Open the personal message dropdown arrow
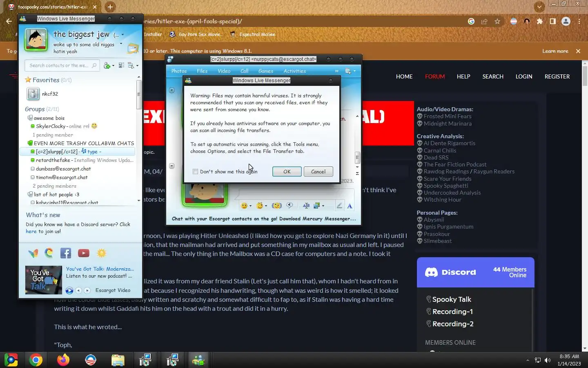Screen dimensions: 588x368 [121, 44]
